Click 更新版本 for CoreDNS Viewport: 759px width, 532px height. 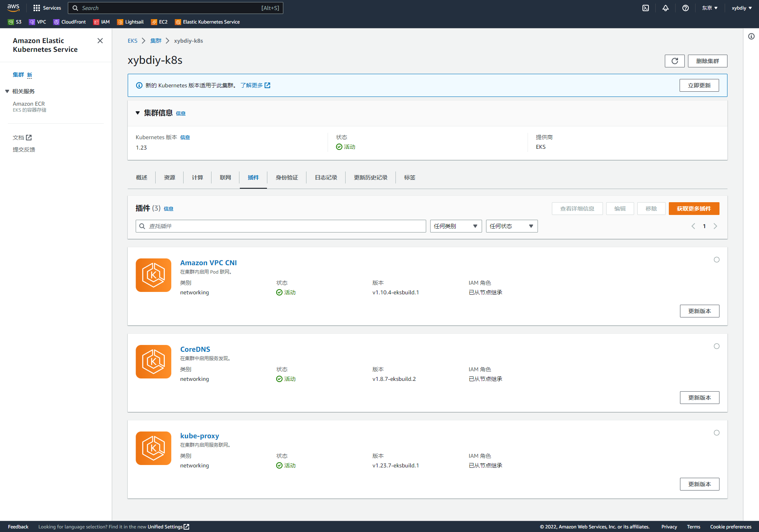[700, 398]
